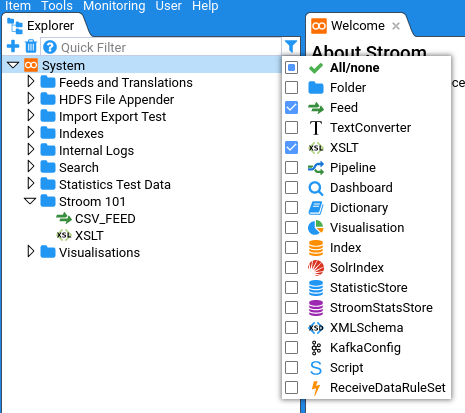The height and width of the screenshot is (413, 465).
Task: Click the XMLSchema XSD icon
Action: click(316, 328)
